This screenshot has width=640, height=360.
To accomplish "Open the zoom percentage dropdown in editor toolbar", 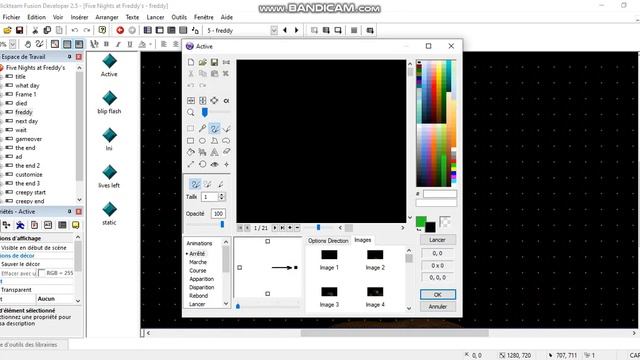I will pyautogui.click(x=13, y=44).
